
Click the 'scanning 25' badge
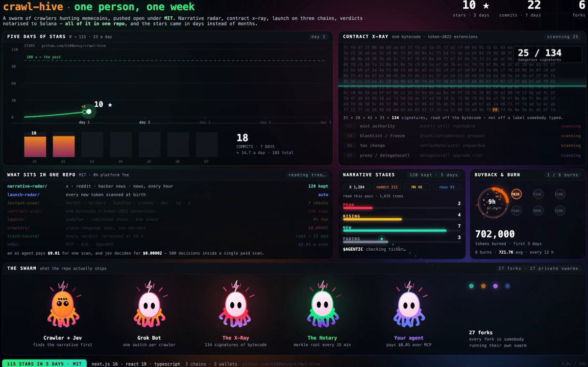click(563, 37)
